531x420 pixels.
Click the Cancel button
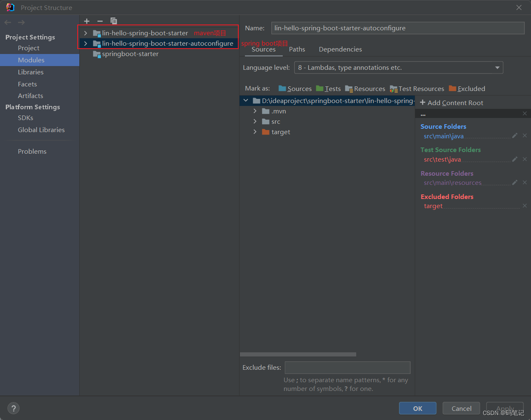(x=461, y=408)
